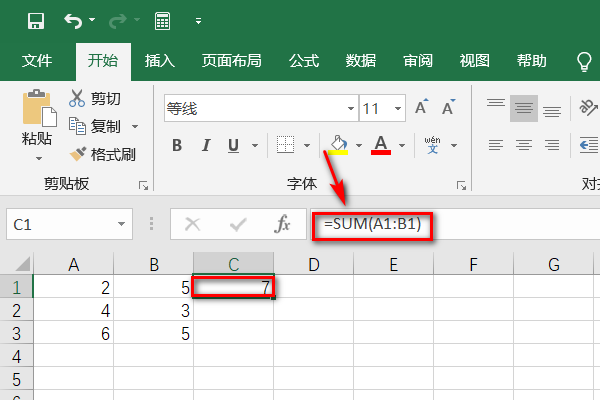Image resolution: width=600 pixels, height=400 pixels.
Task: Click the fx insert function icon
Action: pyautogui.click(x=282, y=224)
